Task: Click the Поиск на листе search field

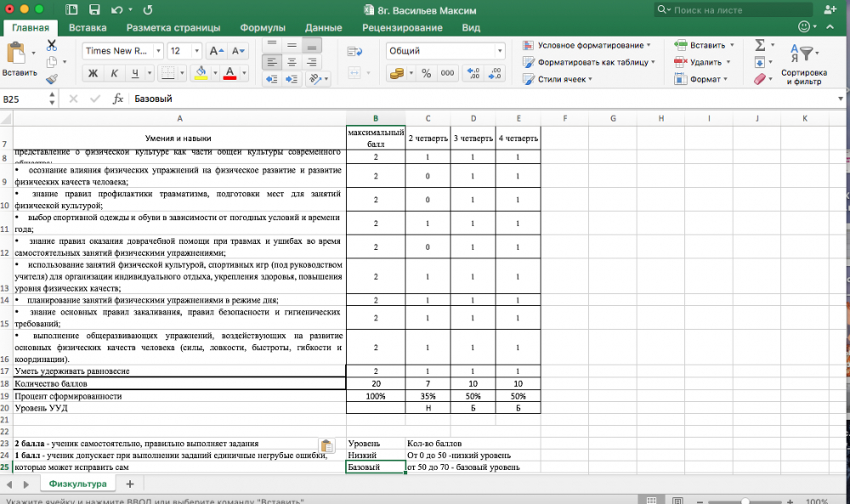Action: coord(734,9)
